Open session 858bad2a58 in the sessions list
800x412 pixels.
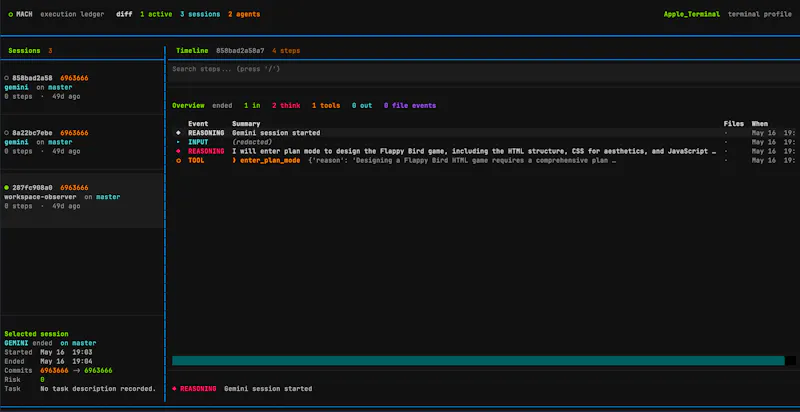coord(82,87)
